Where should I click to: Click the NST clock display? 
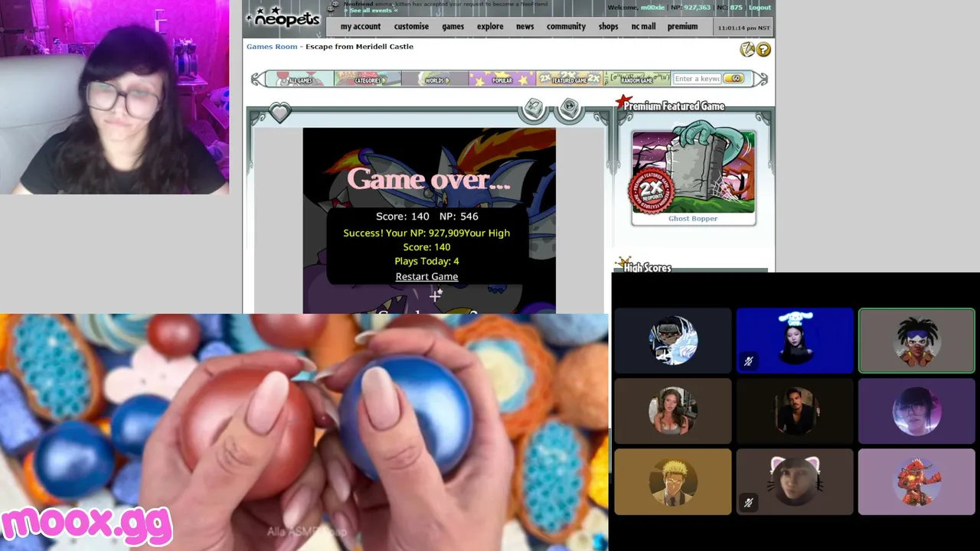pyautogui.click(x=743, y=28)
